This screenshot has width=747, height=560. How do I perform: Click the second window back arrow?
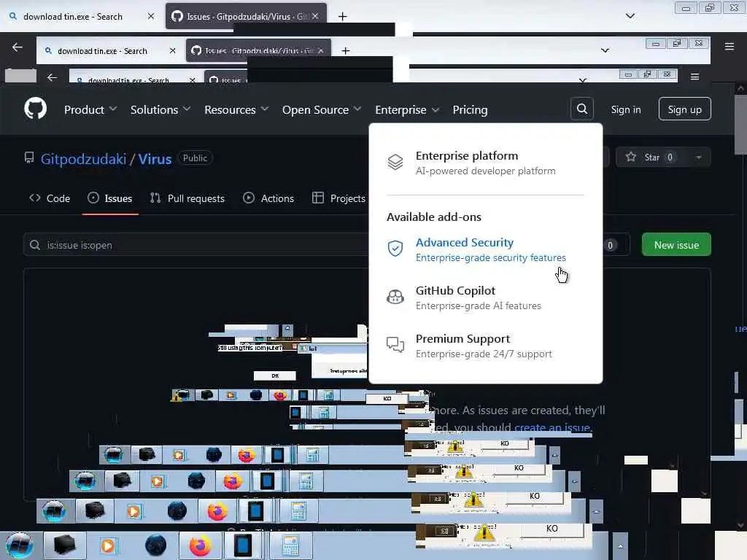[x=52, y=77]
